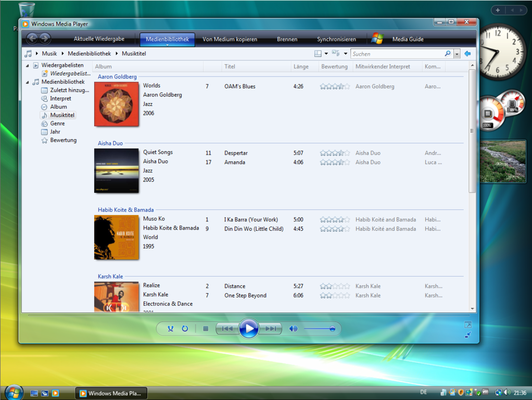The height and width of the screenshot is (400, 532).
Task: Open the Media Guide tab
Action: pyautogui.click(x=408, y=39)
